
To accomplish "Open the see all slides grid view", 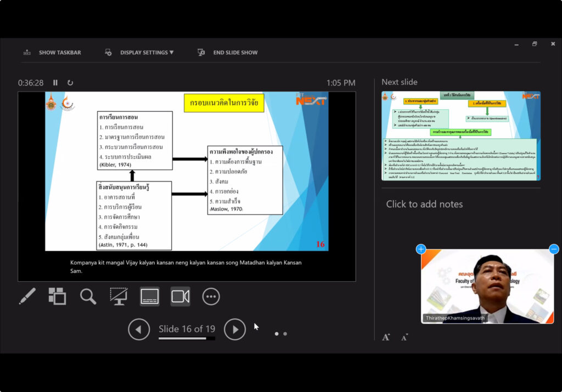I will pyautogui.click(x=57, y=297).
